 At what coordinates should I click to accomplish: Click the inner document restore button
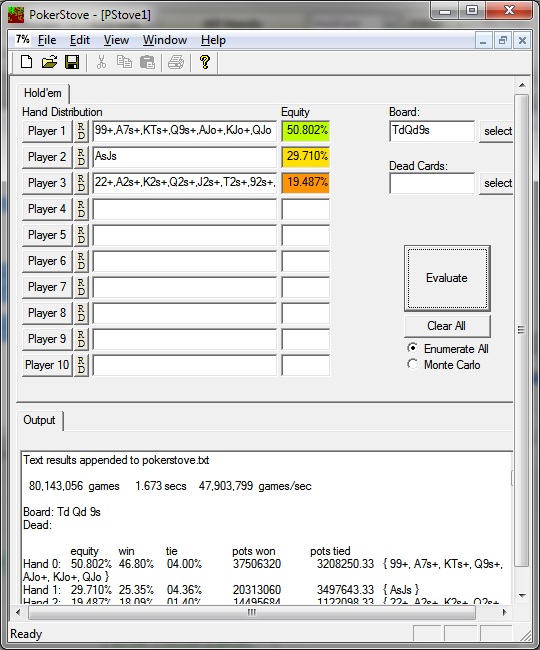(x=503, y=40)
